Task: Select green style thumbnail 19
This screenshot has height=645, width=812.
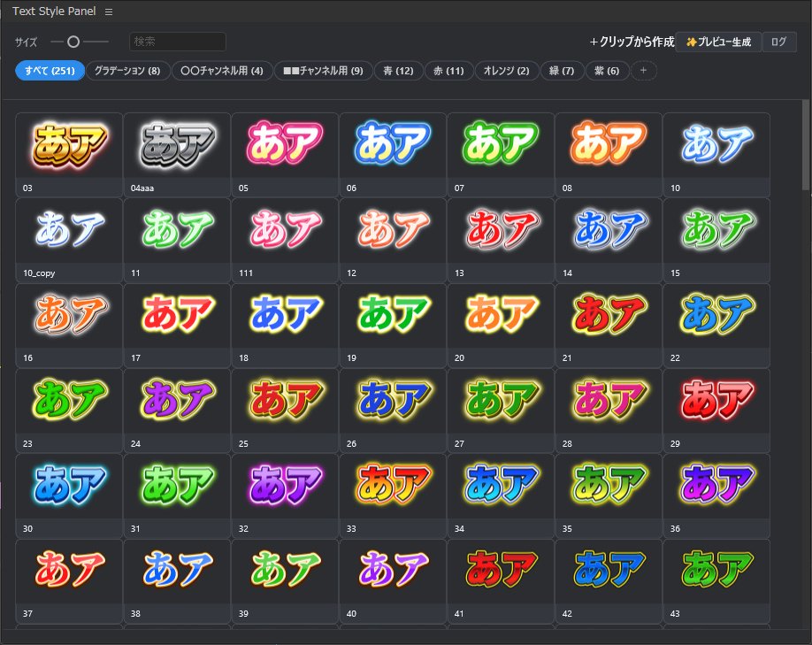Action: click(x=393, y=326)
